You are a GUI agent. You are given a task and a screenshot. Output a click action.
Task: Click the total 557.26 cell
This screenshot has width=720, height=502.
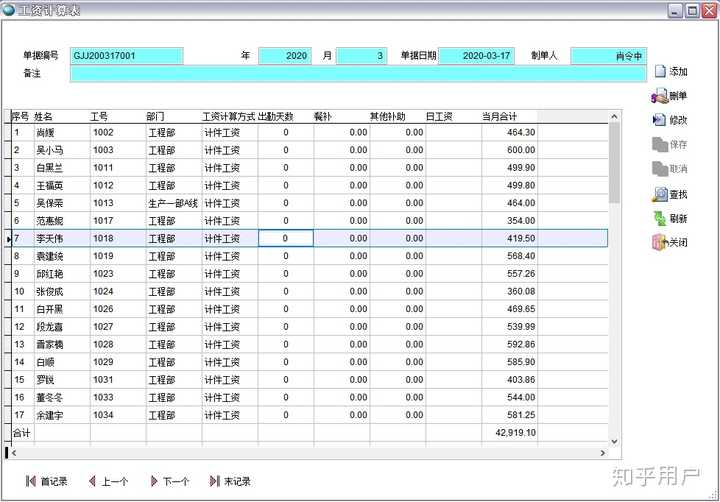[x=509, y=274]
